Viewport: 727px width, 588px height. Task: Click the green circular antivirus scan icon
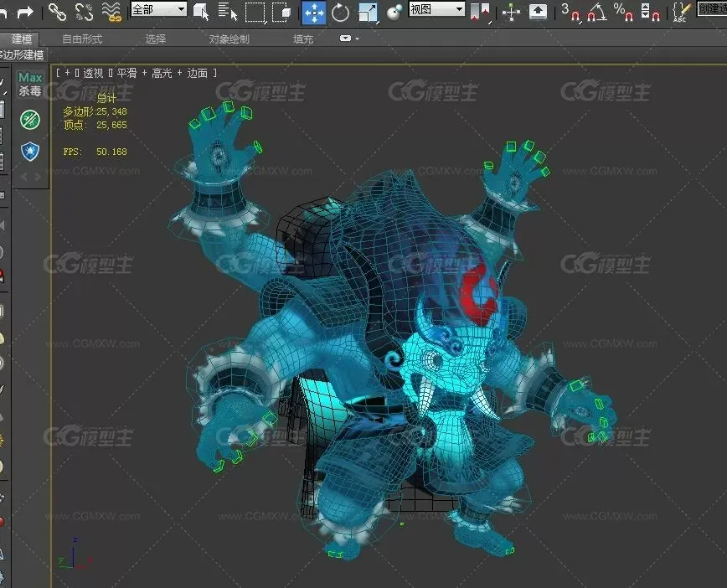tap(30, 120)
